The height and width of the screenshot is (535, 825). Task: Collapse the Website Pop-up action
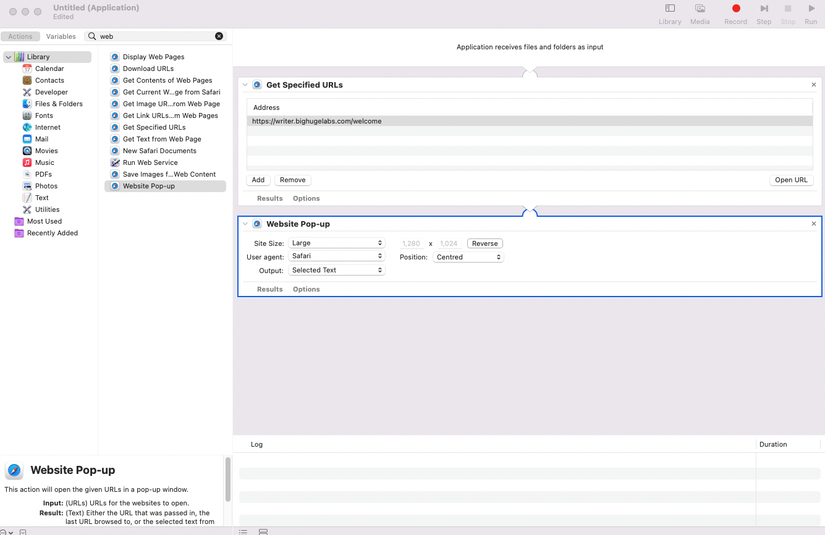(x=245, y=224)
